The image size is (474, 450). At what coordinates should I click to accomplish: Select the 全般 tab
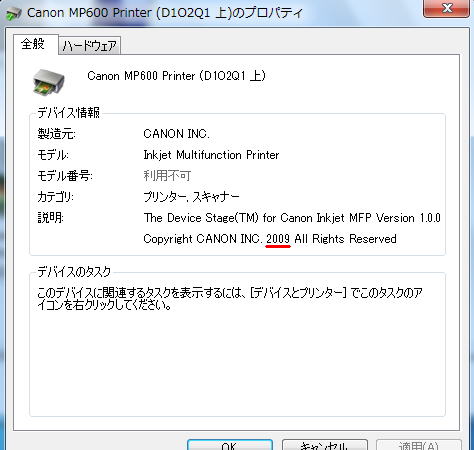pos(33,44)
